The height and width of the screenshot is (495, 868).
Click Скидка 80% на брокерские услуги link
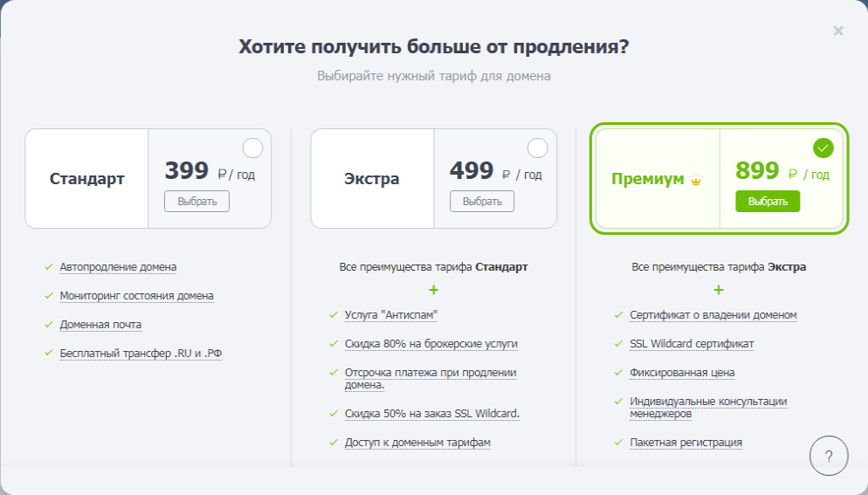431,344
